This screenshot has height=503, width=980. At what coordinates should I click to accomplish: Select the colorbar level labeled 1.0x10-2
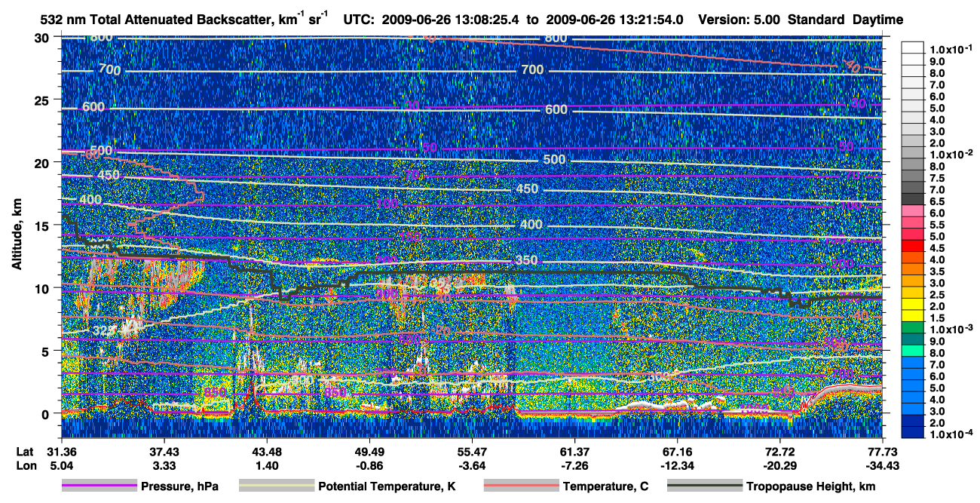[x=913, y=153]
